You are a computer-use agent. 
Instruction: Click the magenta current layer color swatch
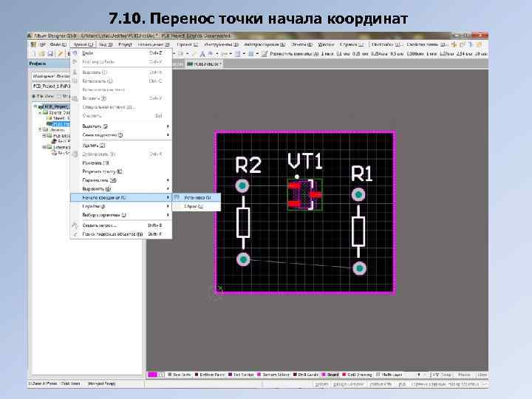pos(152,375)
